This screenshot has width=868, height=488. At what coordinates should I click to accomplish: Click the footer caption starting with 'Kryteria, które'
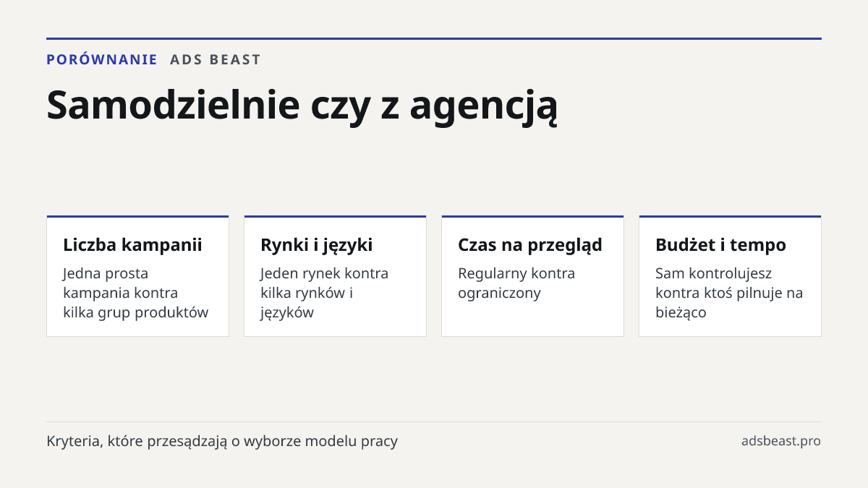[222, 441]
